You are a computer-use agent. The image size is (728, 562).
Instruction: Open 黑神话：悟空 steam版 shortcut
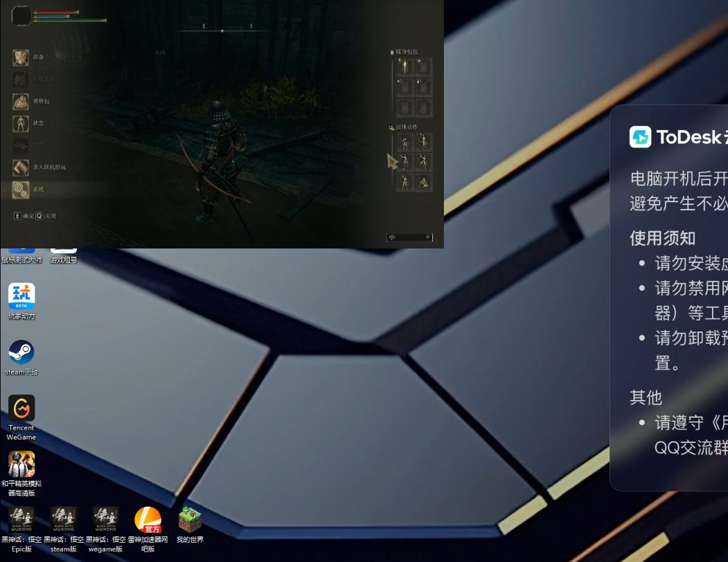click(x=64, y=529)
